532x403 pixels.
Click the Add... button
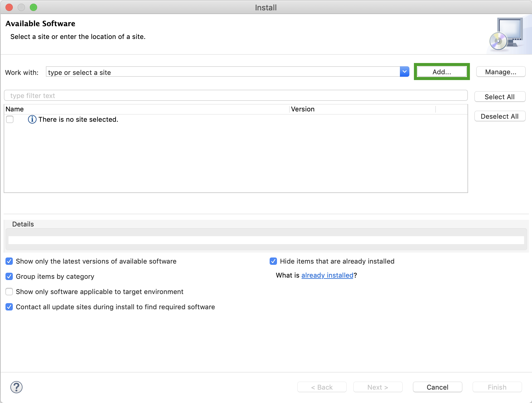click(x=442, y=72)
